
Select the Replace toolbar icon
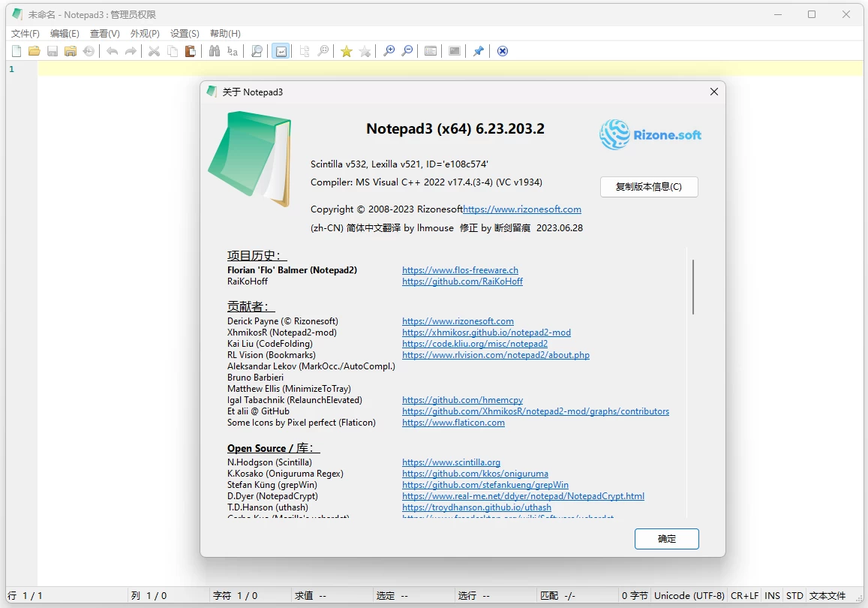pos(233,50)
